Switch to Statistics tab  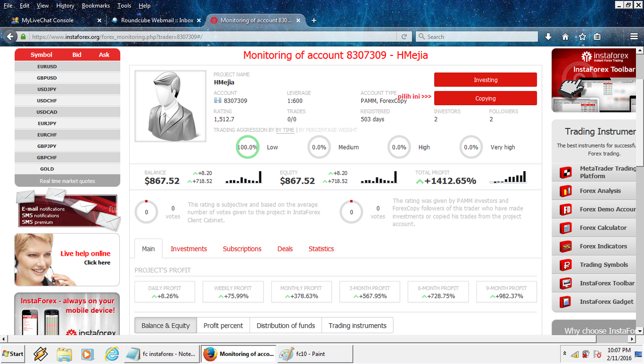pos(321,249)
